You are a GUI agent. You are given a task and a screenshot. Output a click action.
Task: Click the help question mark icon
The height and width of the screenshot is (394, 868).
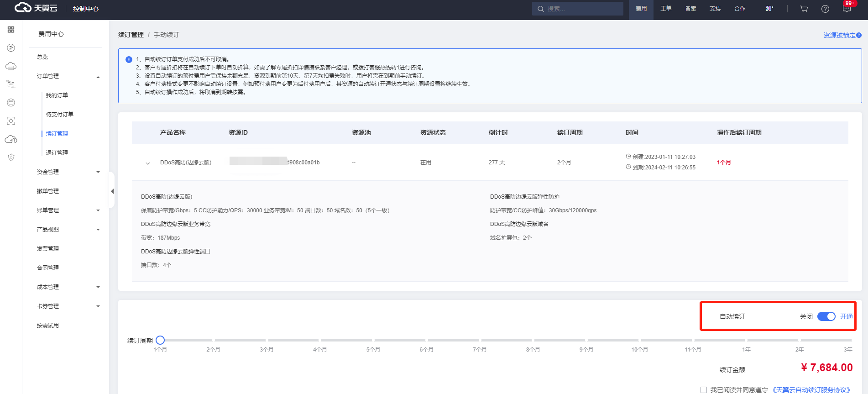[x=825, y=9]
